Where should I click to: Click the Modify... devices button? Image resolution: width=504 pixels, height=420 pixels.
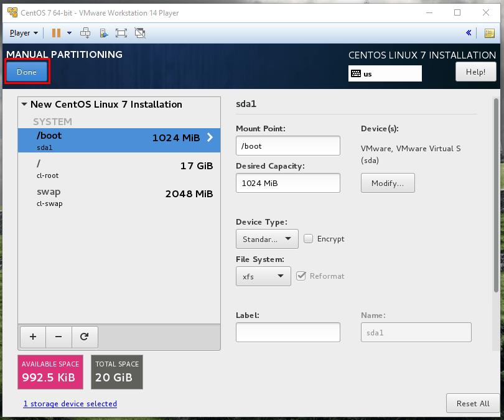[x=388, y=183]
